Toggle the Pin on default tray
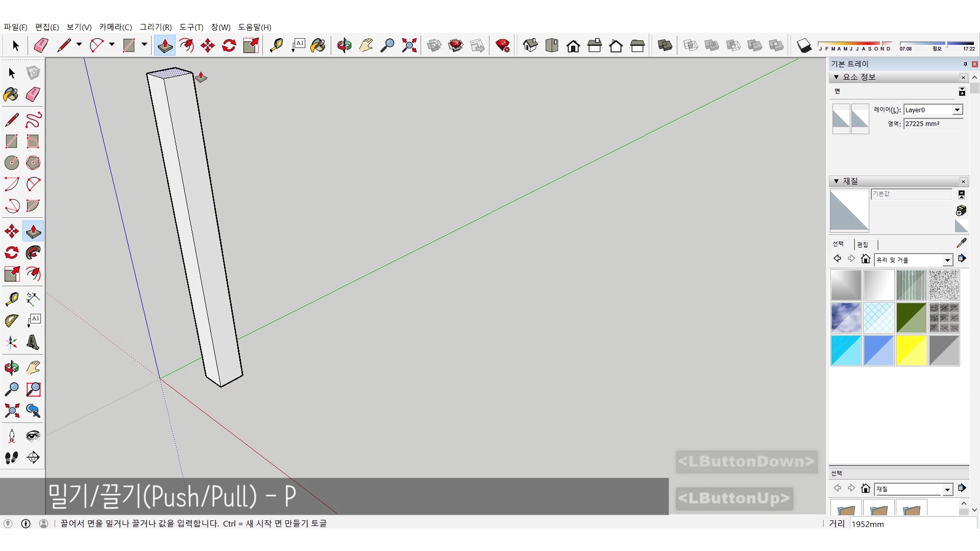This screenshot has height=551, width=980. (965, 64)
